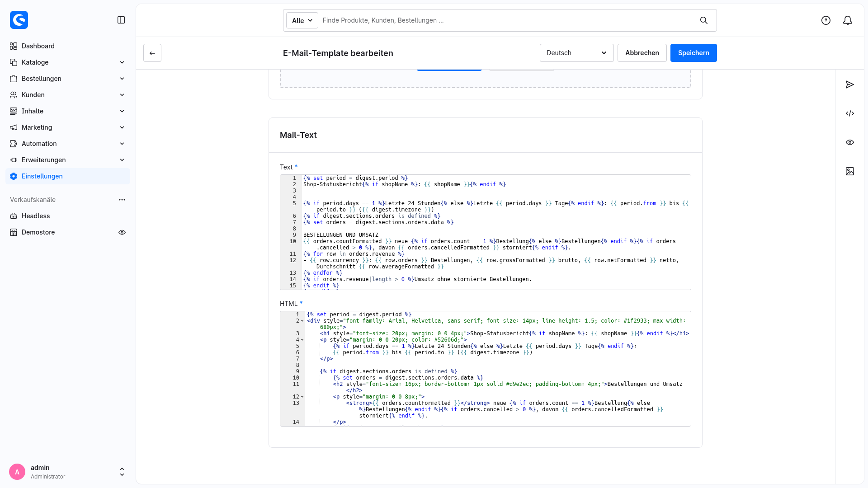
Task: Collapse the sidebar with the panel icon
Action: (x=121, y=20)
